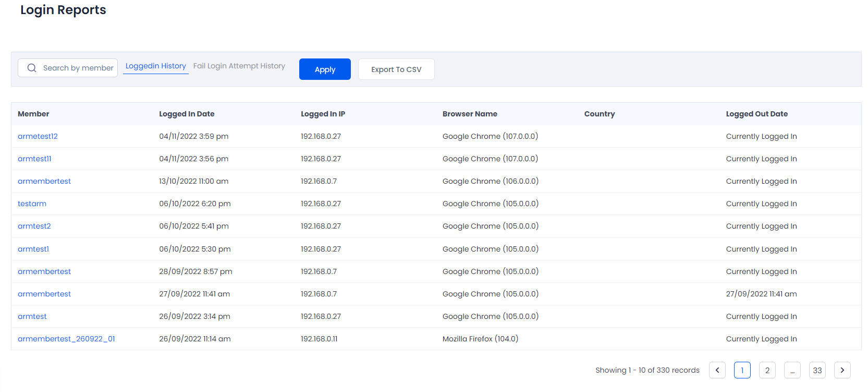The width and height of the screenshot is (868, 392).
Task: Open armembertest link dated 27/09/2022
Action: [x=44, y=294]
